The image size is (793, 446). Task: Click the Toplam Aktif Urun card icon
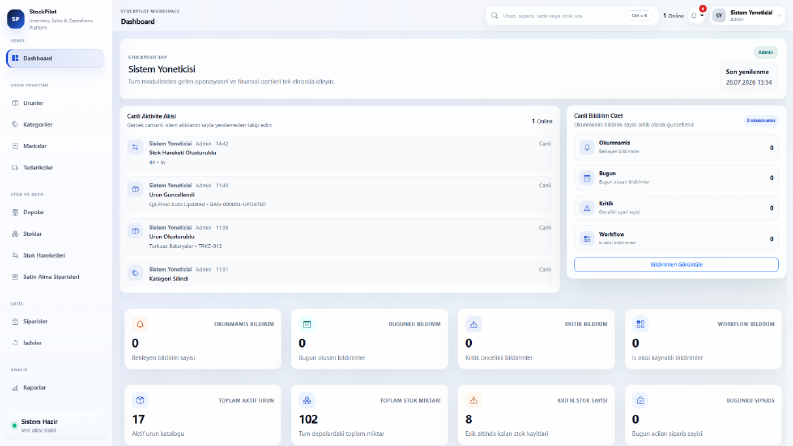click(140, 400)
